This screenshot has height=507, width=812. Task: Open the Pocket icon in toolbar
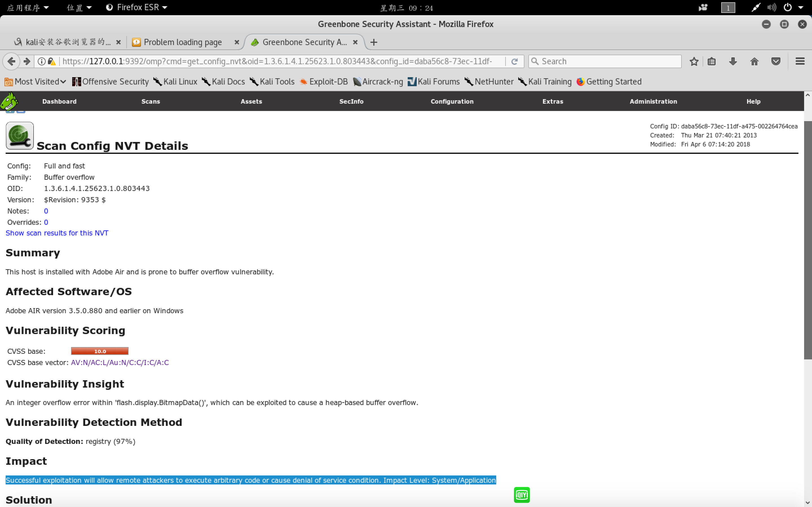(775, 61)
